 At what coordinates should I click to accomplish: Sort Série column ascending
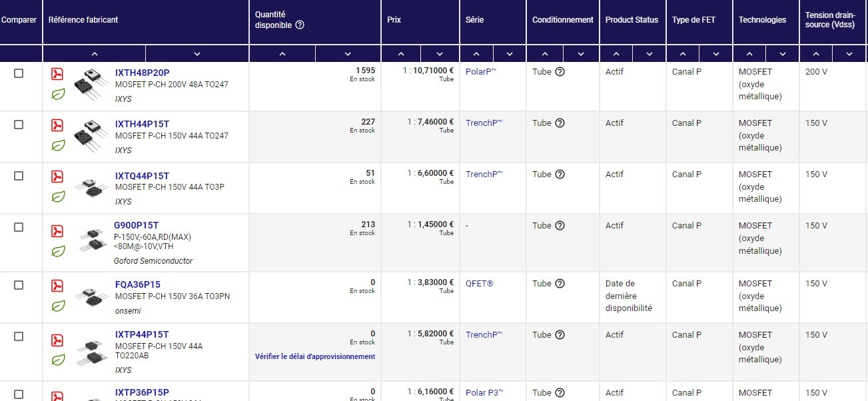click(476, 54)
